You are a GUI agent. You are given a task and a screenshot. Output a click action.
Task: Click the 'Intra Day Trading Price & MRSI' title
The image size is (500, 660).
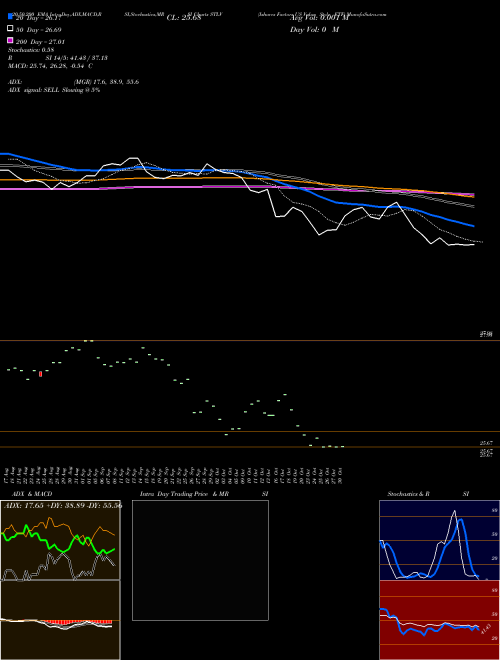click(x=204, y=494)
